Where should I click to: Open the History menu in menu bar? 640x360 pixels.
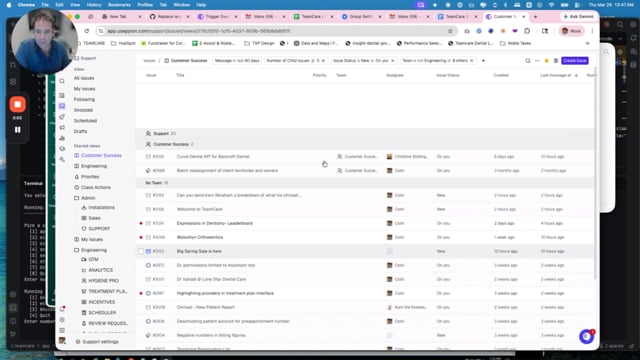click(94, 5)
